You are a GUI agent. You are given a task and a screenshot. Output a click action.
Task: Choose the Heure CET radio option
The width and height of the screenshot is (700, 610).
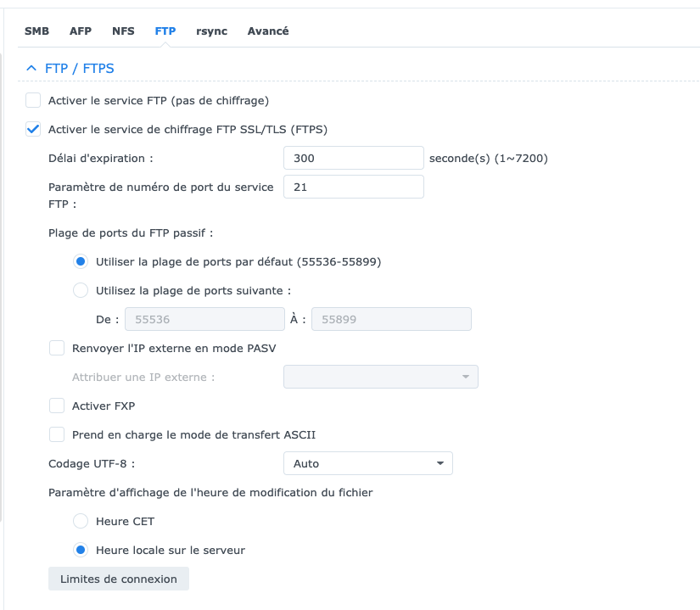pyautogui.click(x=81, y=521)
